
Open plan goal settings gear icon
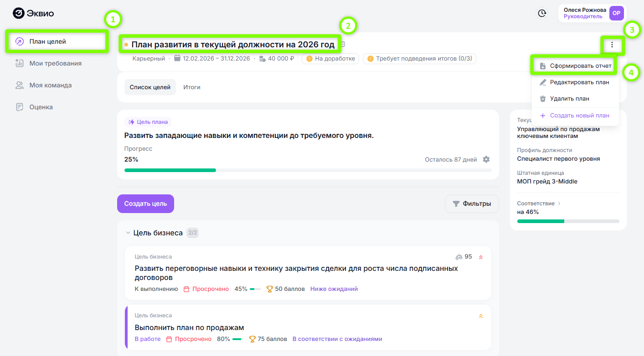(x=486, y=159)
